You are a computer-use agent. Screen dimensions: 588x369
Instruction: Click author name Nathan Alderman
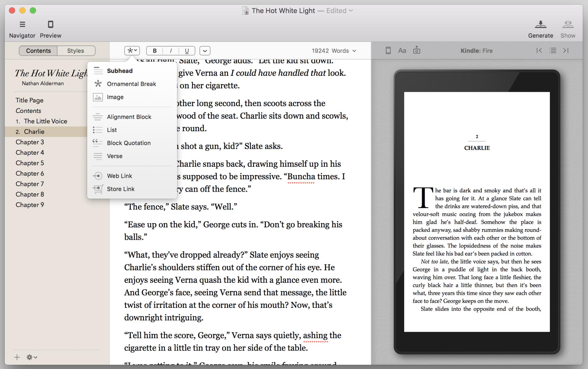point(43,83)
